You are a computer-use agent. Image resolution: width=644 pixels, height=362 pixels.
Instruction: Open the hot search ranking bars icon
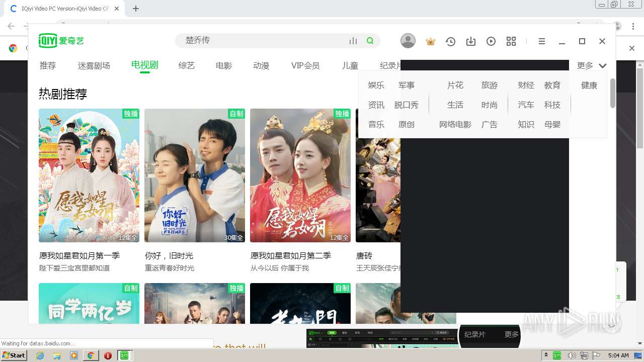(353, 41)
